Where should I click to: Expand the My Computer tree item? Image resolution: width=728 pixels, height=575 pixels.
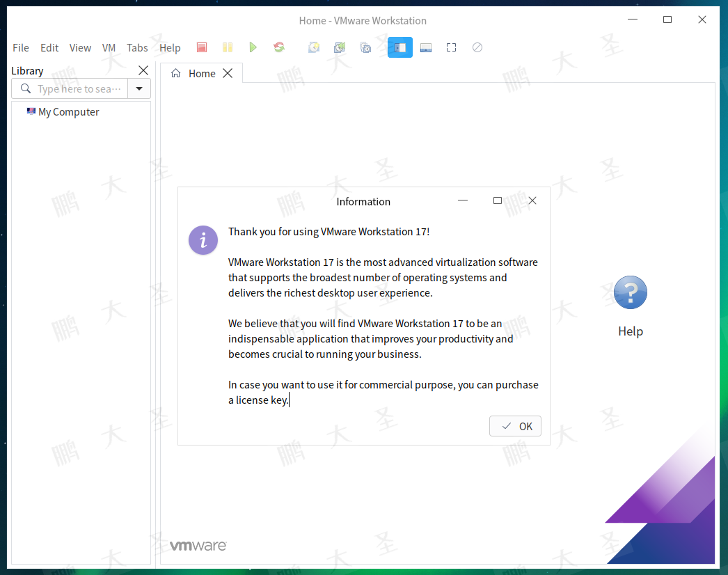click(x=68, y=111)
